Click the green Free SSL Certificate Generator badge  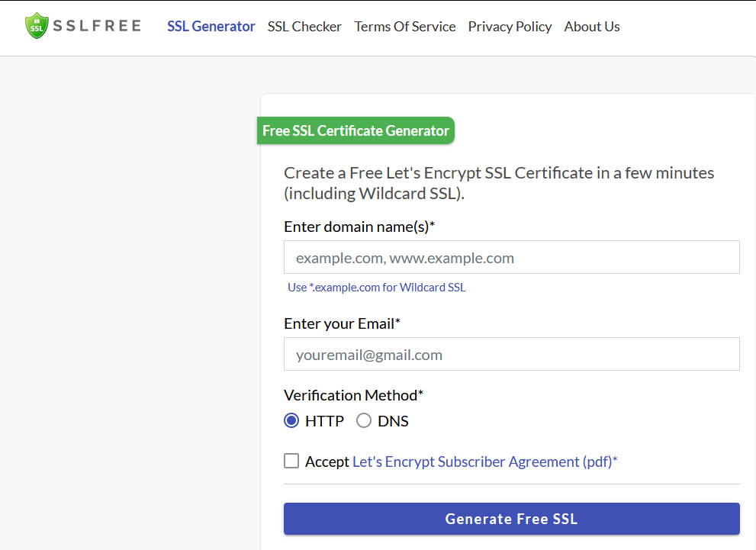[x=355, y=130]
